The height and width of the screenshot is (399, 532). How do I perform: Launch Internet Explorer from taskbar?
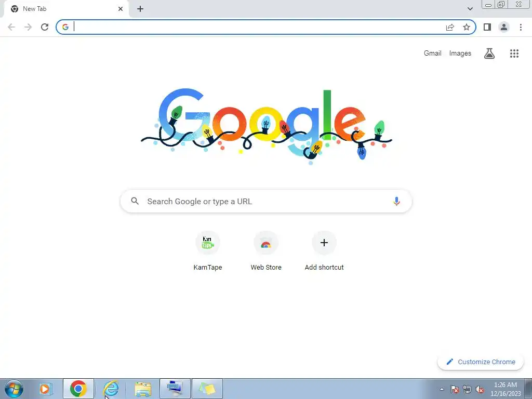pos(111,389)
